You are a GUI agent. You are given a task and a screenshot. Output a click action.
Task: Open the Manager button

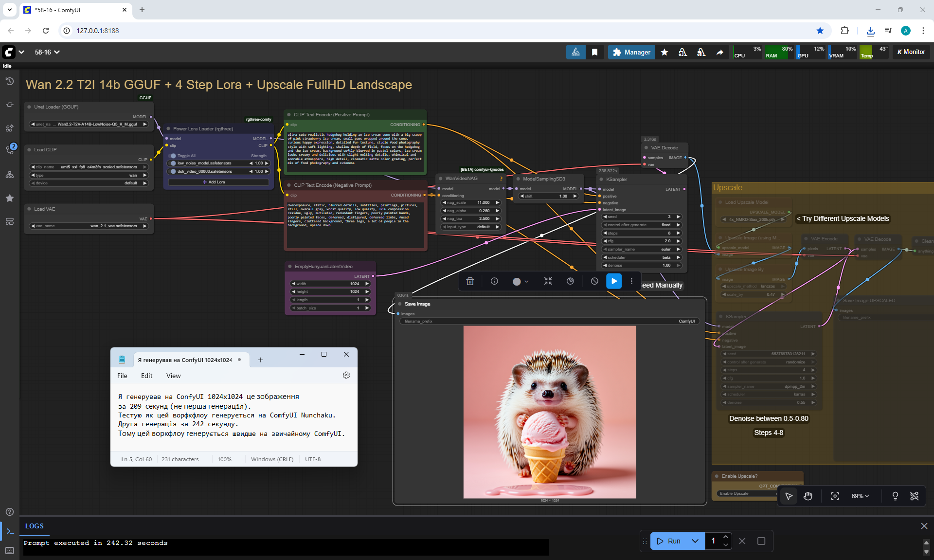(x=631, y=52)
